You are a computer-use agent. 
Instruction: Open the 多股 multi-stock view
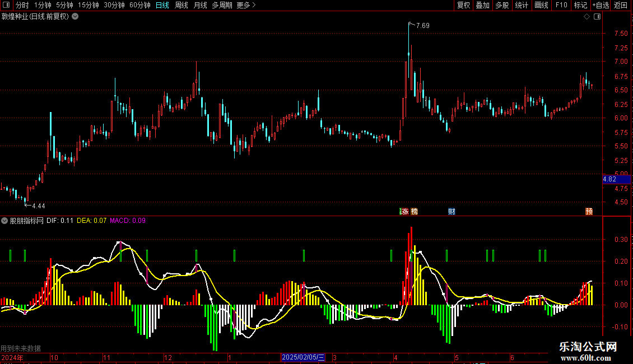pos(502,5)
